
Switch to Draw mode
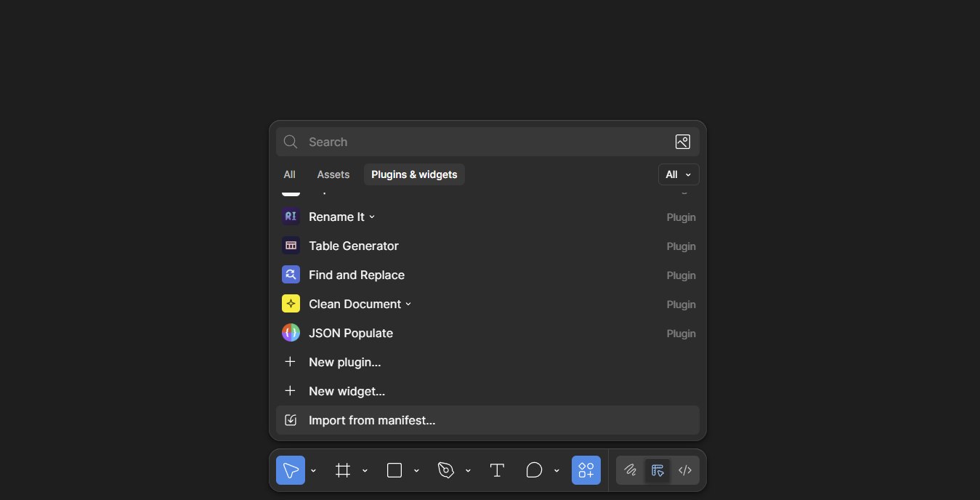[x=631, y=470]
